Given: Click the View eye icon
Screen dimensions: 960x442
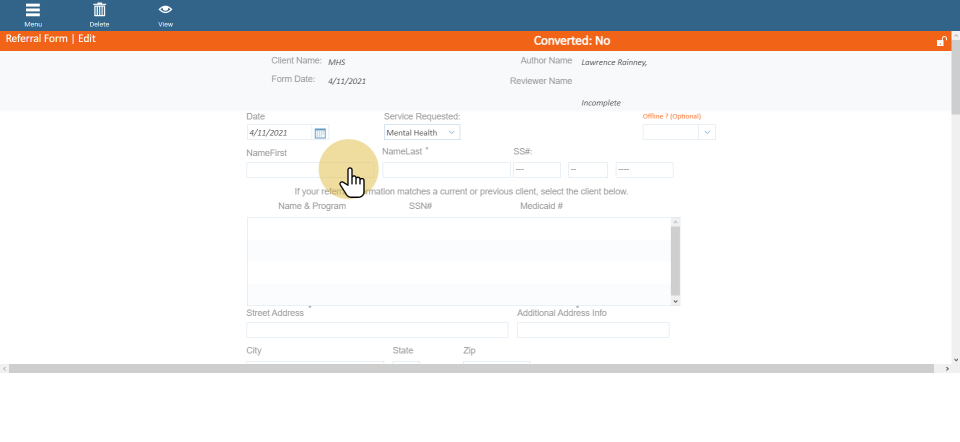Looking at the screenshot, I should coord(165,11).
